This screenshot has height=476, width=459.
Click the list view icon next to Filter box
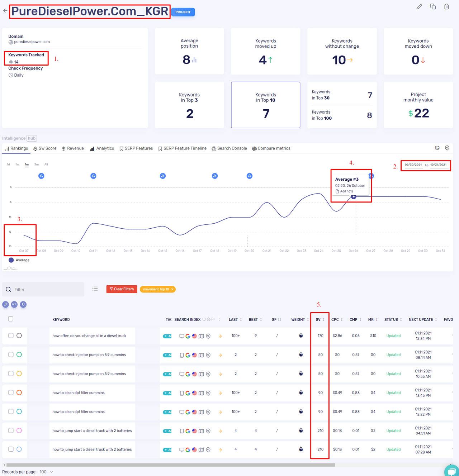coord(95,289)
